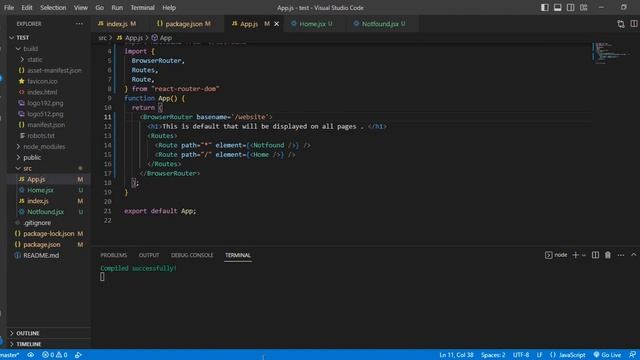Open Home.jsx in the explorer tree
Image resolution: width=640 pixels, height=360 pixels.
coord(49,190)
